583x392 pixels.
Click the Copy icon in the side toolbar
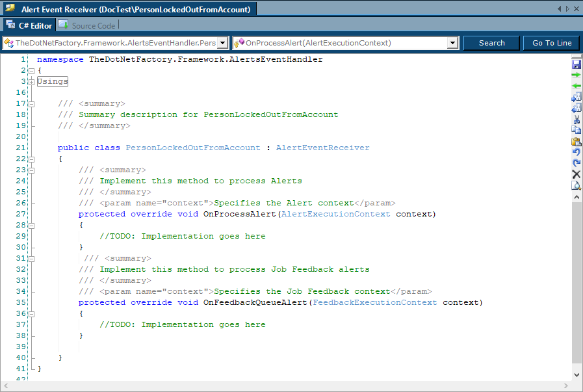576,129
